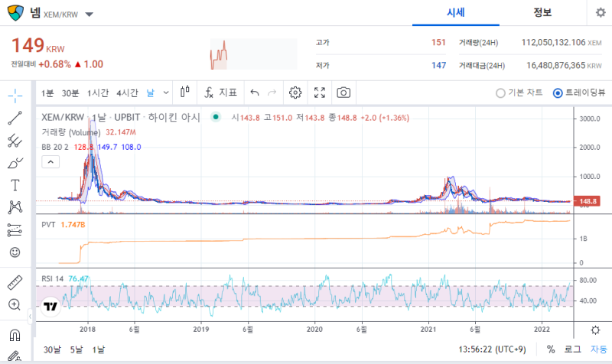Select the pitchfork drawing tool

[x=15, y=141]
